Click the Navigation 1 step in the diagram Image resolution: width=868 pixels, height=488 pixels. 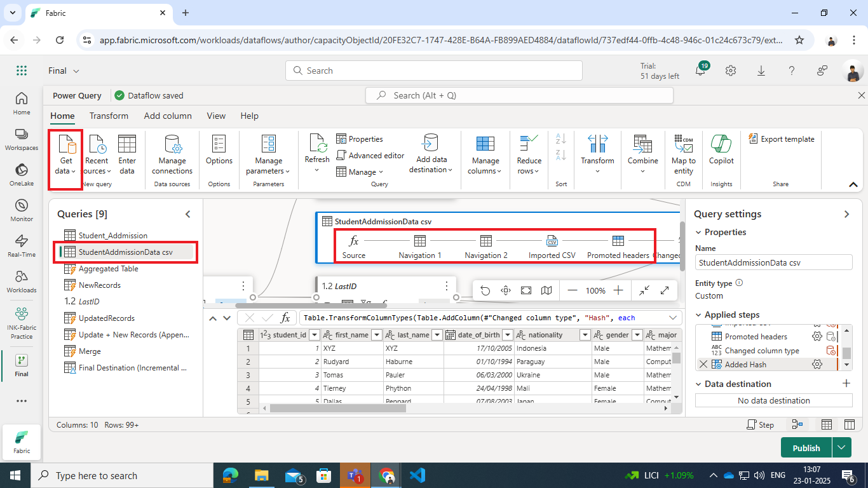coord(420,247)
